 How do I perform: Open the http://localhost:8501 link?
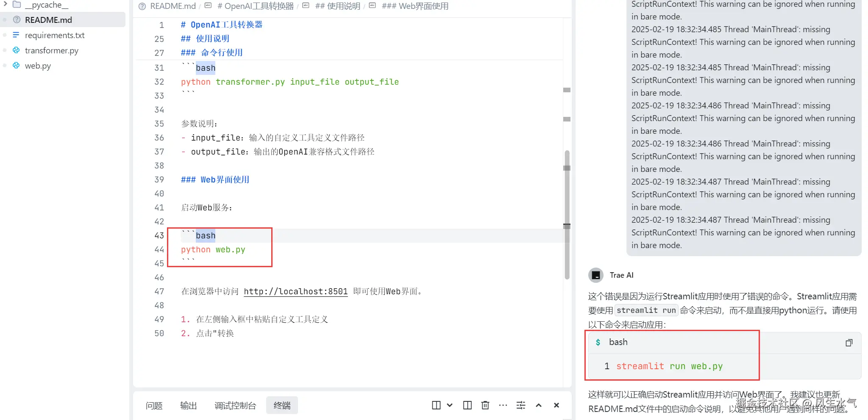[296, 291]
